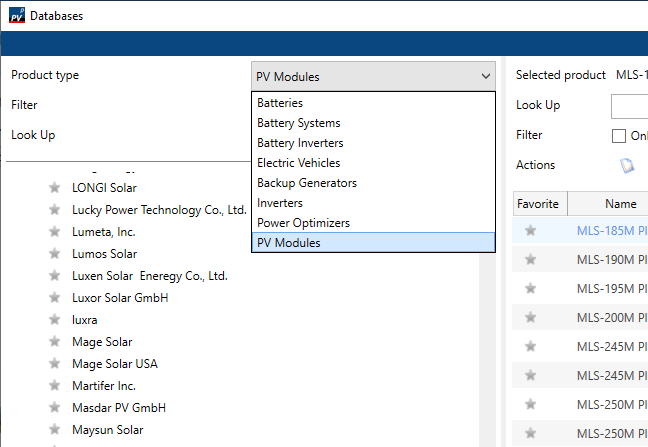Toggle the star beside Luxor Solar GmbH
The image size is (648, 447).
coord(55,298)
